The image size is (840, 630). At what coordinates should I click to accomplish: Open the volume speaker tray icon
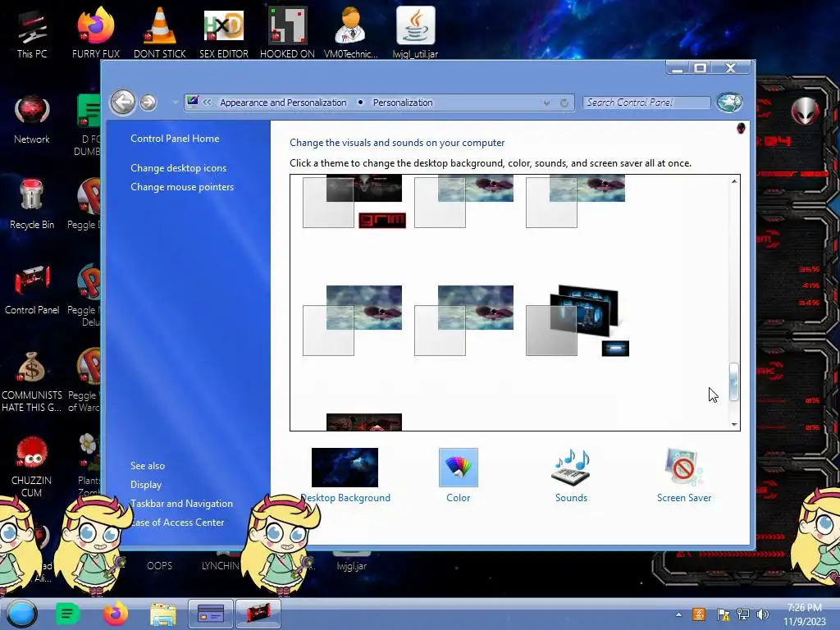click(762, 614)
